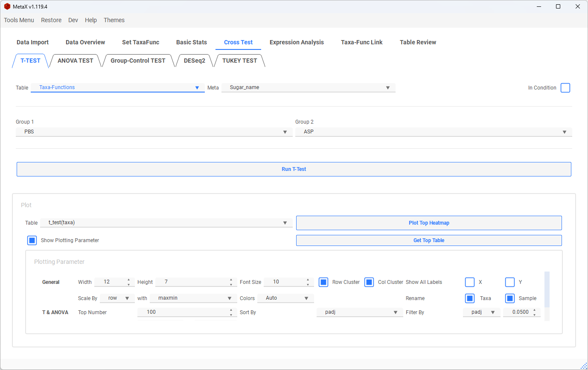Switch to the Data Import tab
This screenshot has height=370, width=588.
point(32,42)
